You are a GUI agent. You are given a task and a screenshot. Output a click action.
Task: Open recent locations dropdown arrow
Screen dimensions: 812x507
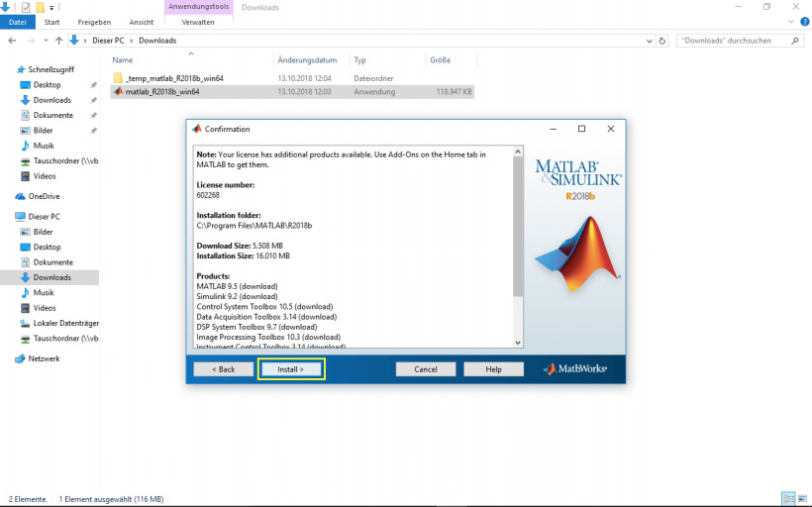click(46, 41)
